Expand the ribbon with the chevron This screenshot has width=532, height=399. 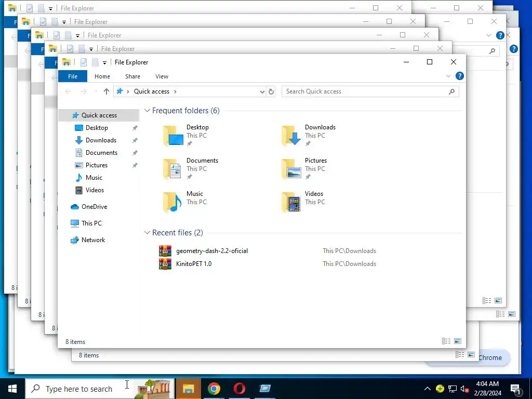(448, 76)
